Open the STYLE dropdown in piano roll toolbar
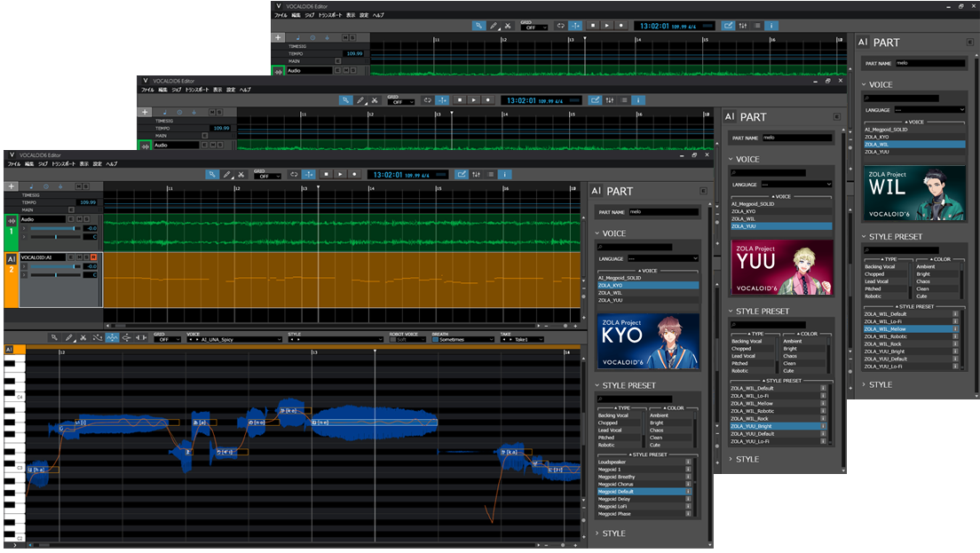 pyautogui.click(x=335, y=339)
